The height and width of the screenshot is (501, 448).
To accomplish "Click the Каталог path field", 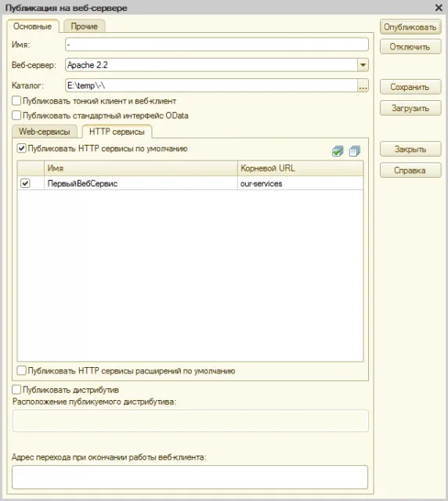I will point(211,85).
